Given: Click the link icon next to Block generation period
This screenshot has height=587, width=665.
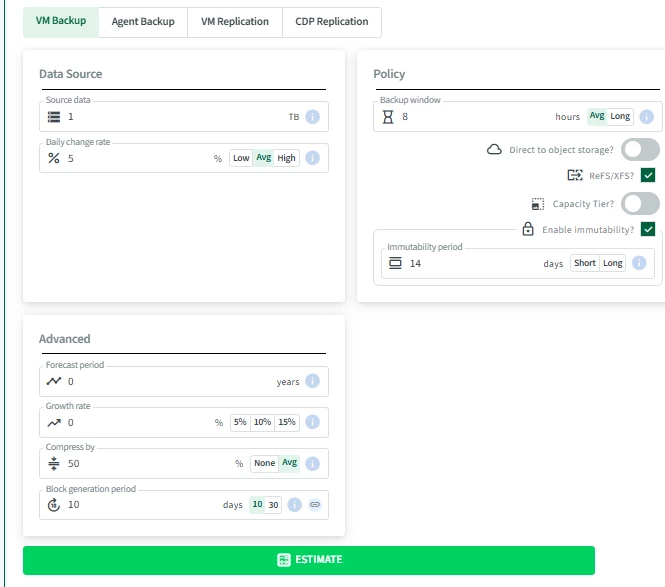Looking at the screenshot, I should [315, 505].
